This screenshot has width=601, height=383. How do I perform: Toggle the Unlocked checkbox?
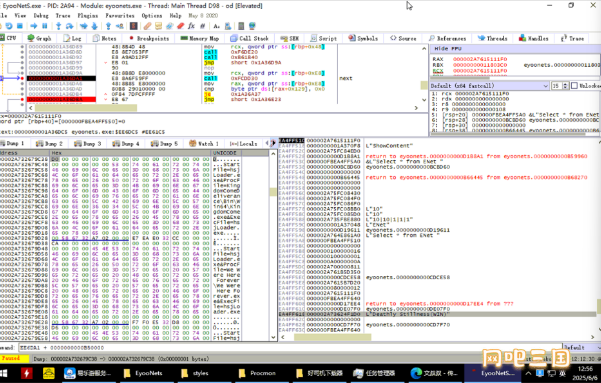(x=574, y=85)
